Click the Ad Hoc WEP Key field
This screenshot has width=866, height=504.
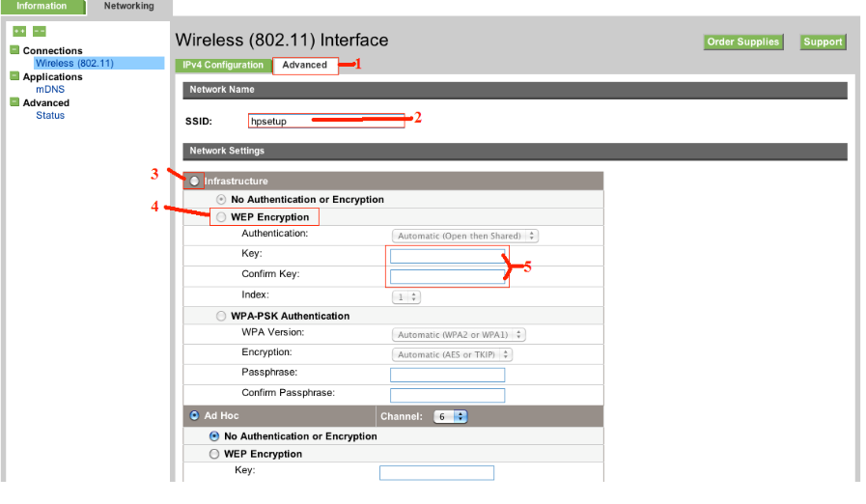click(437, 472)
